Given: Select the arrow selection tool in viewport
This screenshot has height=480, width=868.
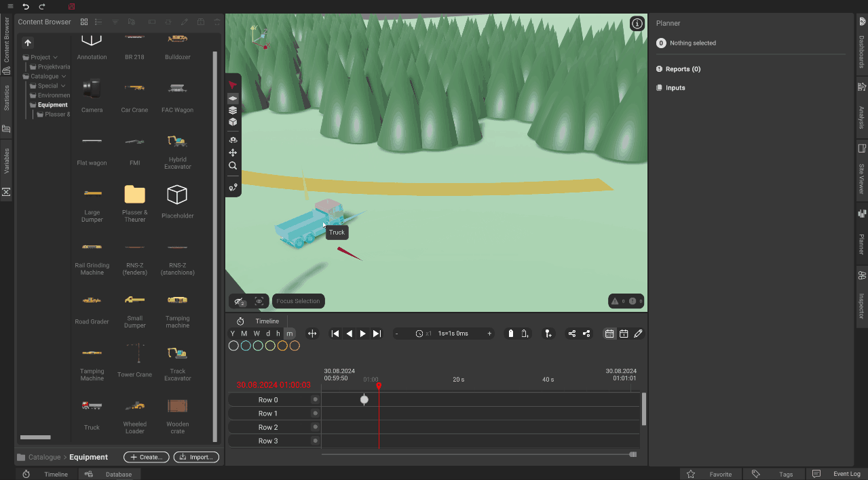Looking at the screenshot, I should coord(233,85).
